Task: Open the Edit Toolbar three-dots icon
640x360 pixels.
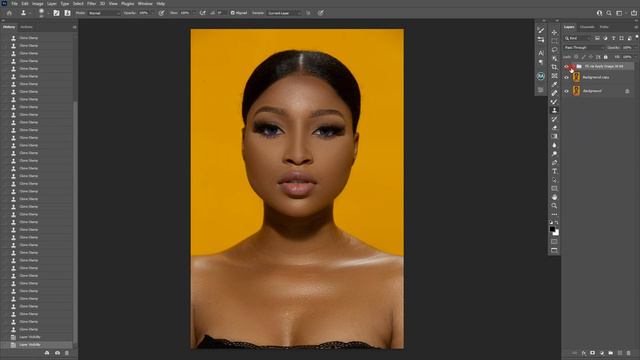Action: coord(554,214)
